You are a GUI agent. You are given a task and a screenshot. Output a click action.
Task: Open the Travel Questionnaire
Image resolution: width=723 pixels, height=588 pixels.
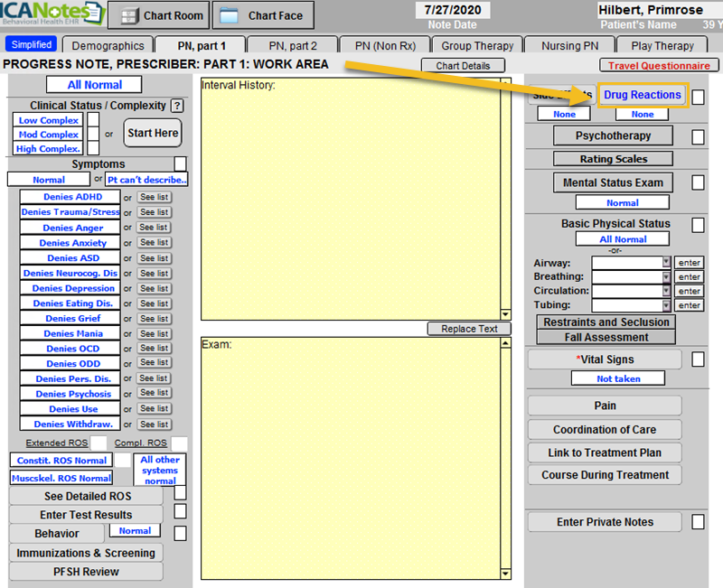pos(659,66)
